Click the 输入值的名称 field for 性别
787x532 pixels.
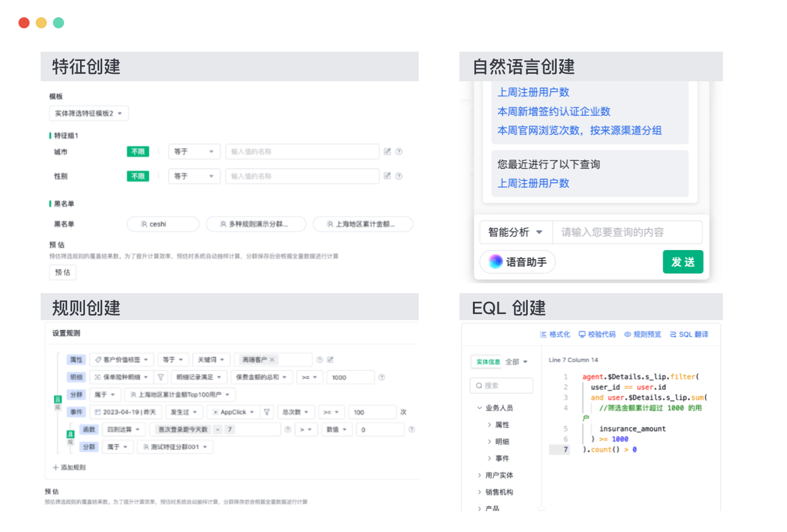point(302,176)
